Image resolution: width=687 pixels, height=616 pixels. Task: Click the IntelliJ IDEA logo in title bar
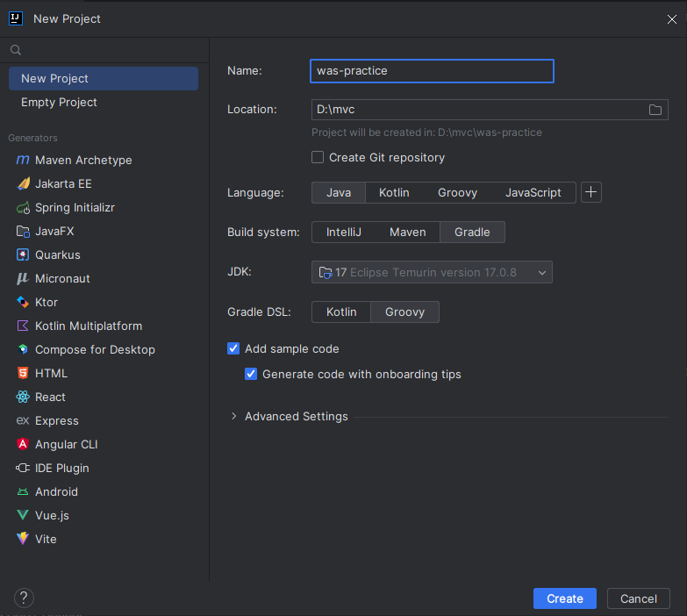pos(16,18)
